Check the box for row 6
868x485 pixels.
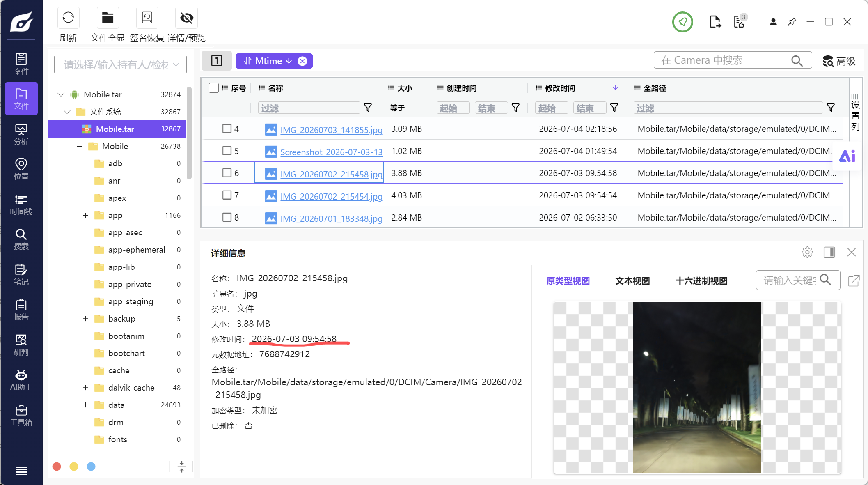227,173
